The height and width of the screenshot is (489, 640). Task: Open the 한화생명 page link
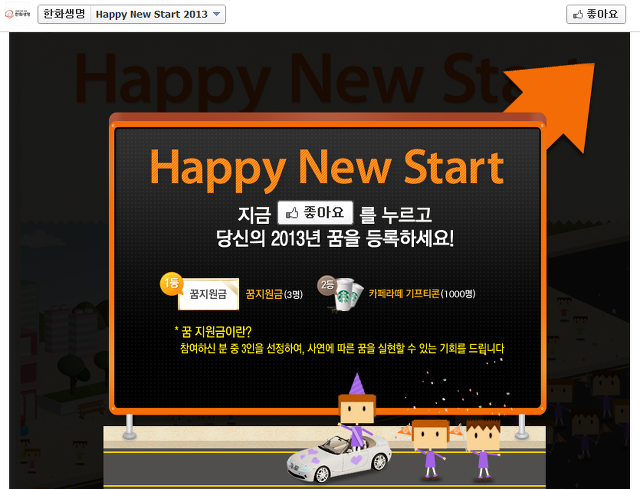point(64,14)
